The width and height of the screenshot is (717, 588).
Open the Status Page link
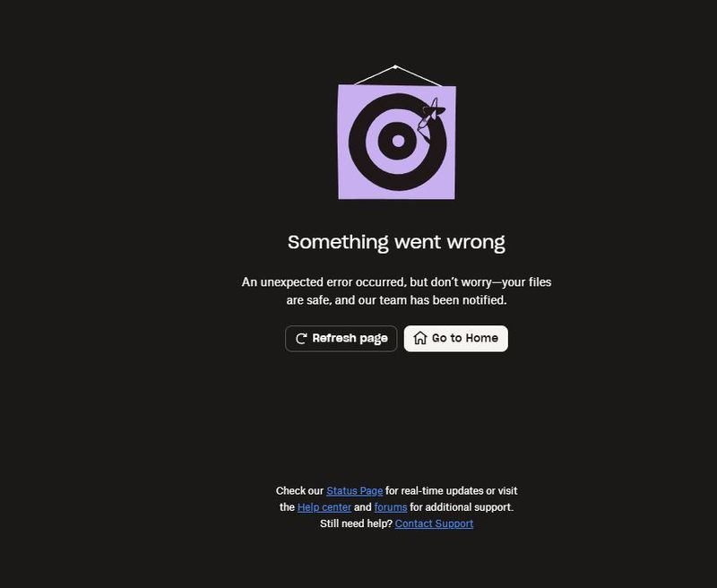[354, 490]
